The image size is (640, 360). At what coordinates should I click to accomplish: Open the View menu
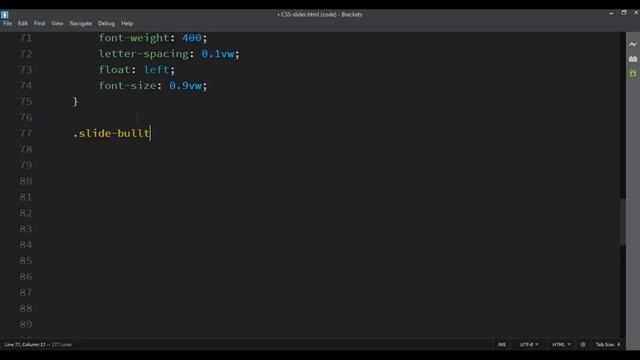coord(57,23)
